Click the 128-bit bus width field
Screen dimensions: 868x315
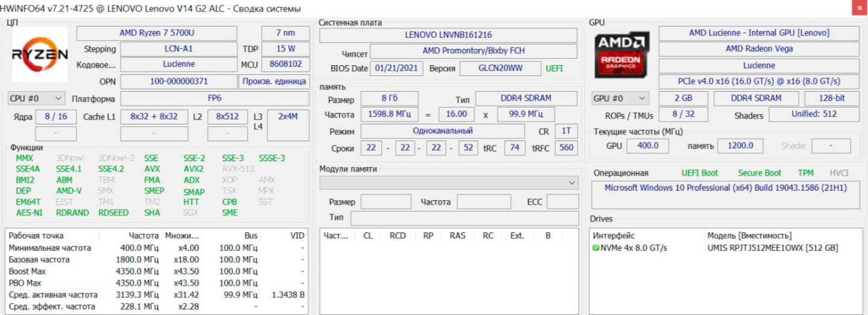click(832, 98)
